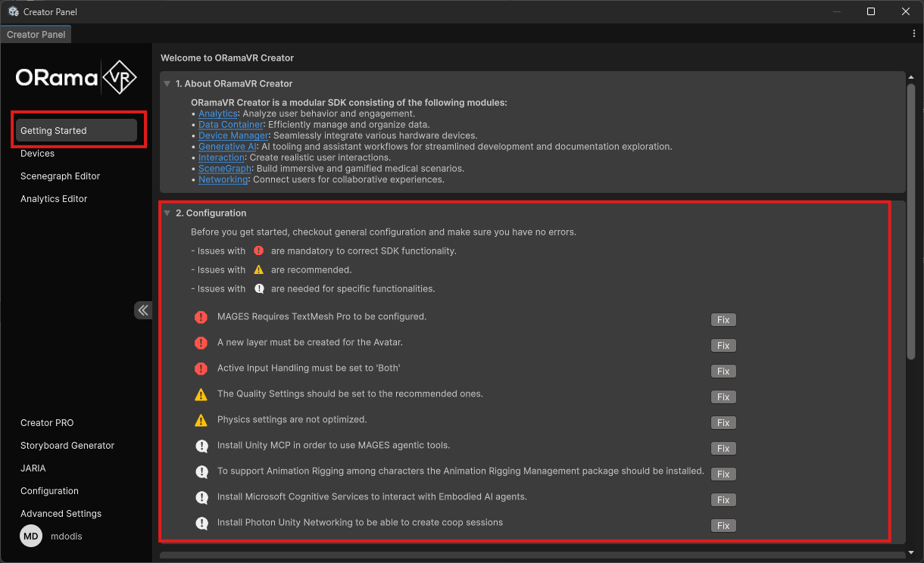Click the mdodis username
The width and height of the screenshot is (924, 563).
pyautogui.click(x=67, y=537)
